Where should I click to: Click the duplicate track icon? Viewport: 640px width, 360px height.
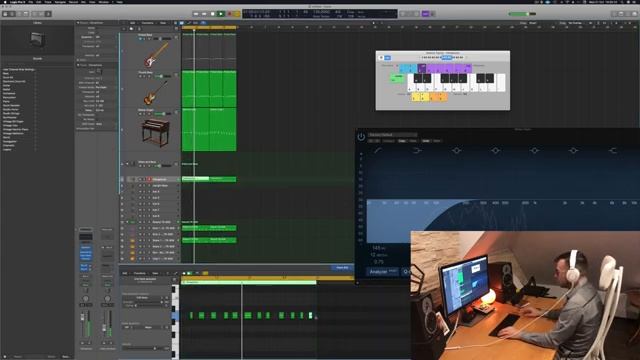pyautogui.click(x=131, y=29)
